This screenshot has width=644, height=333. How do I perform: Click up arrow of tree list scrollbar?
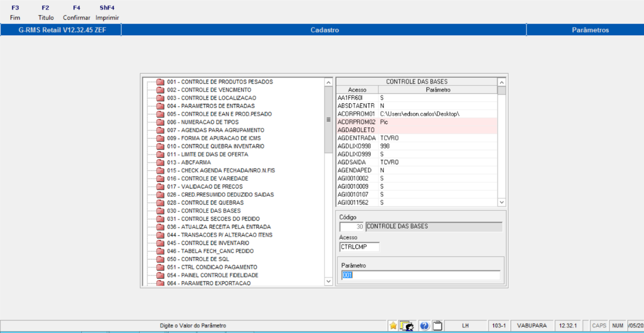[328, 82]
